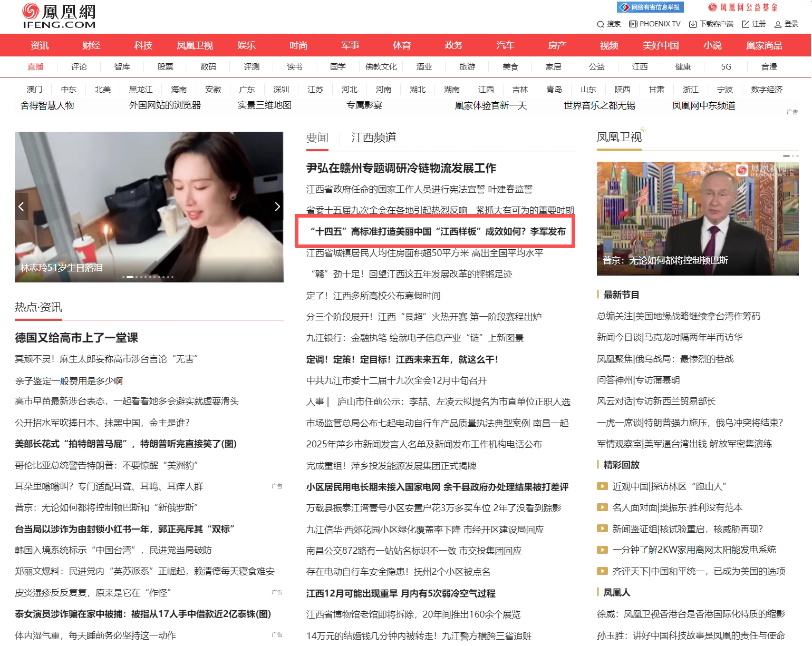Open 九江银行：金融执笔 article
Image resolution: width=812 pixels, height=646 pixels.
coord(415,338)
